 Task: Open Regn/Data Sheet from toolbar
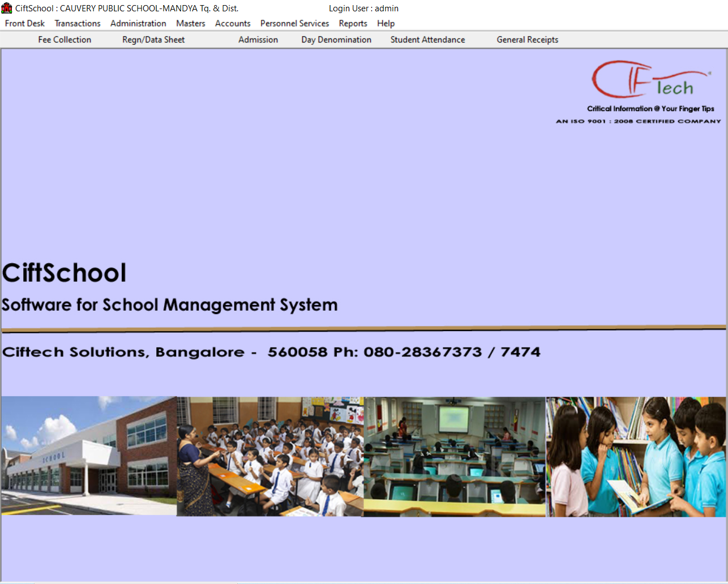tap(153, 40)
